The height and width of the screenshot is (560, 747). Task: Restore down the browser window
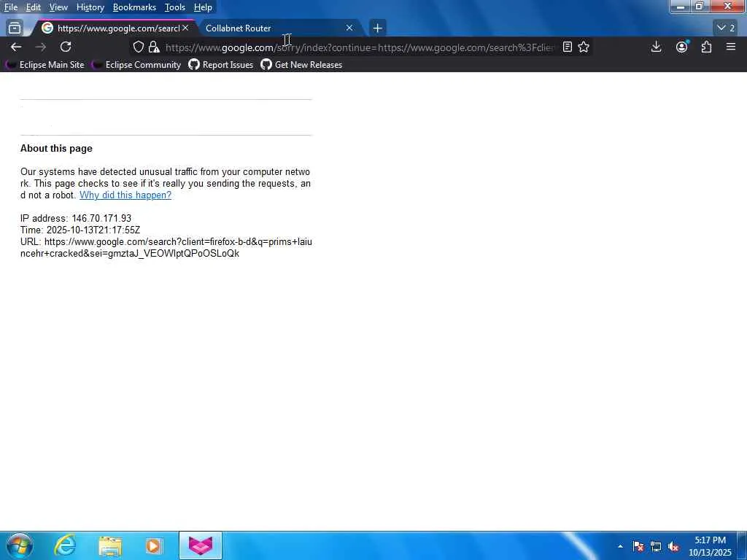[700, 7]
